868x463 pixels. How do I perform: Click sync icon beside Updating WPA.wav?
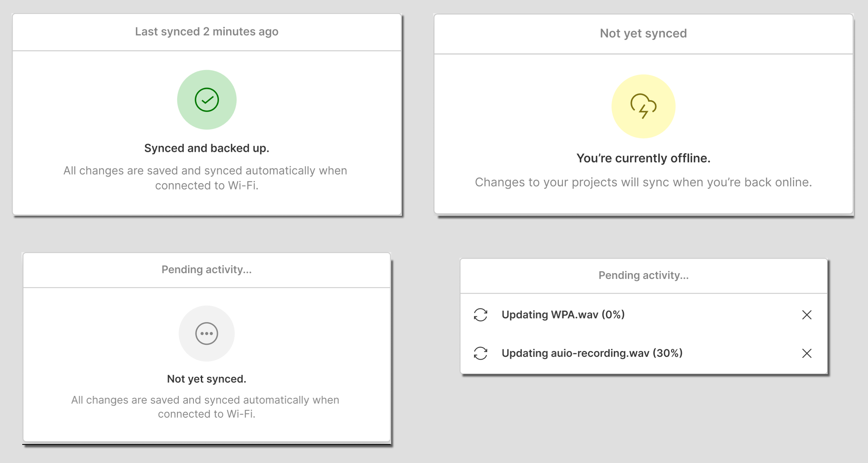point(481,315)
